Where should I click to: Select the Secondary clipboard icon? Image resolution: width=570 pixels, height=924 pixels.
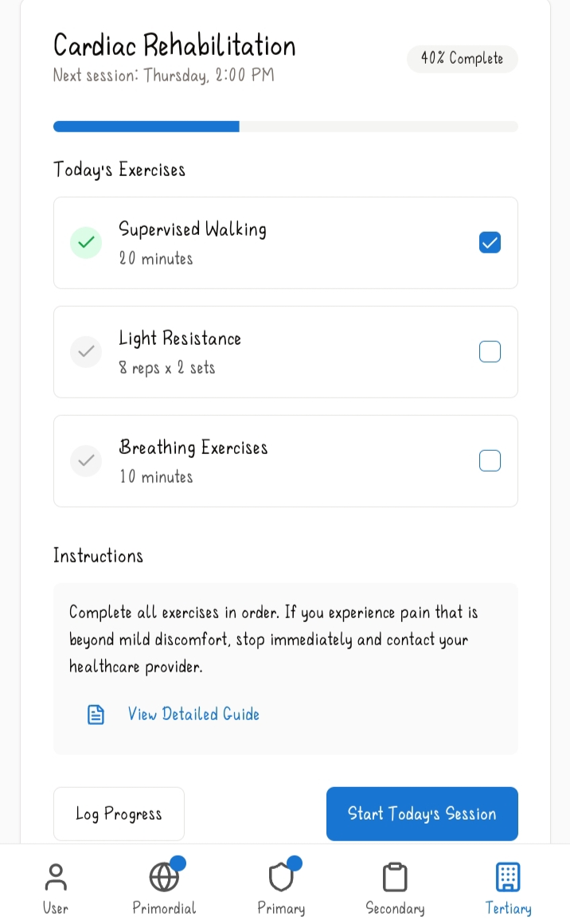click(x=395, y=877)
